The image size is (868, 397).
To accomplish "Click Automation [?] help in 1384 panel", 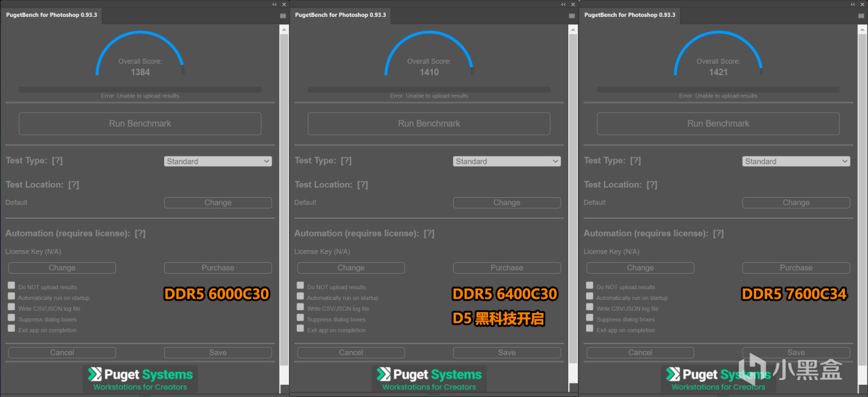I will coord(140,233).
